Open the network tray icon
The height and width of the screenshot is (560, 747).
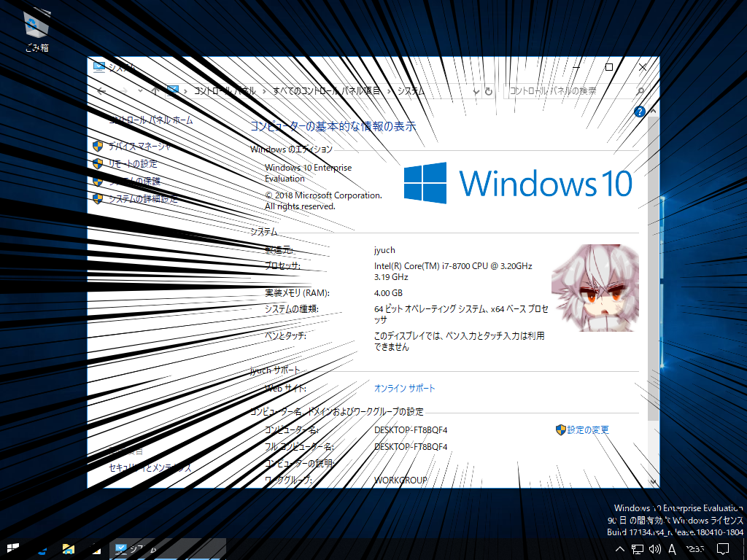[x=638, y=549]
